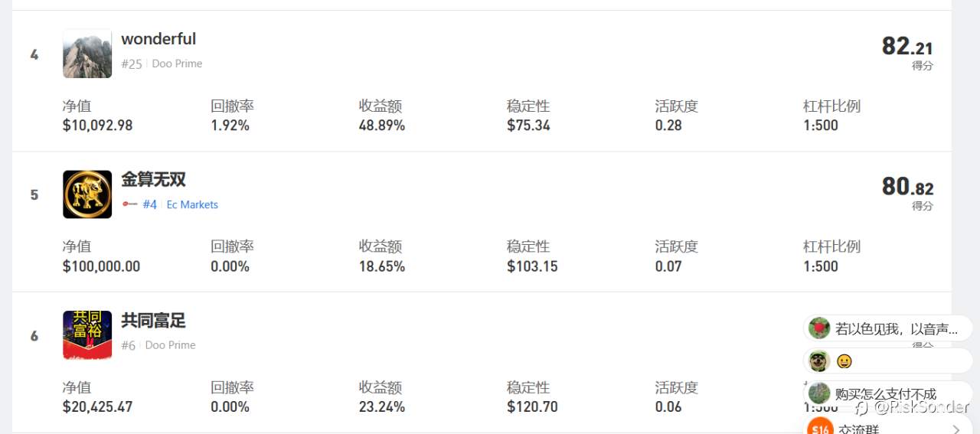Select the trader name 共同富足
Screen dimensions: 980x434
pos(153,320)
